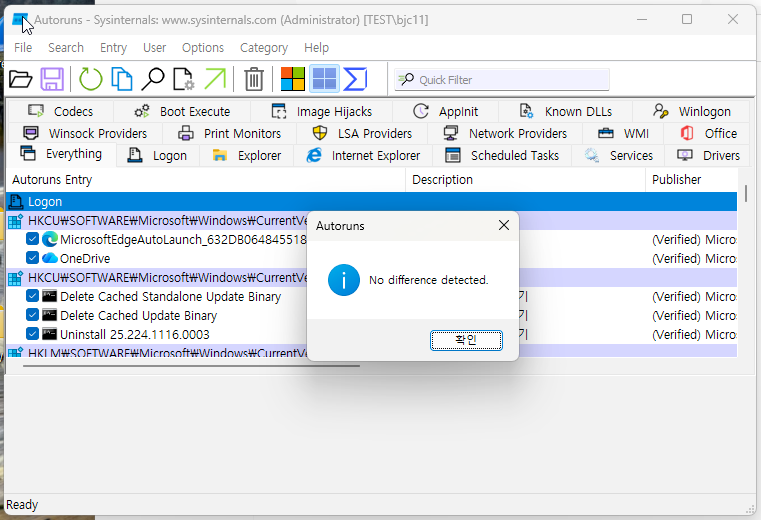Click the green Jump to Entry arrow

point(215,79)
